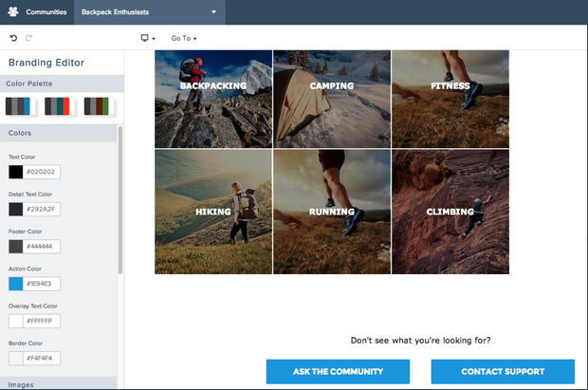Open the Running topic tile

(332, 212)
